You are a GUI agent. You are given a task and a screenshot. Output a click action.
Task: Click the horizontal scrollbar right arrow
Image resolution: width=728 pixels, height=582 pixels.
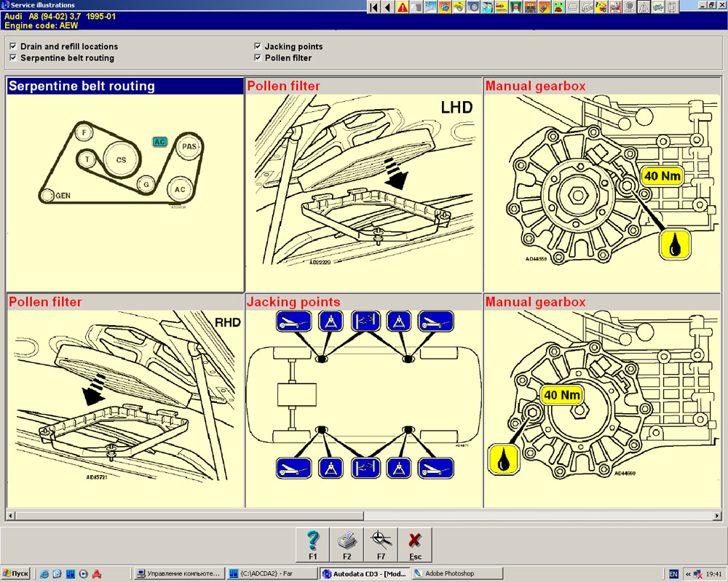[x=718, y=516]
